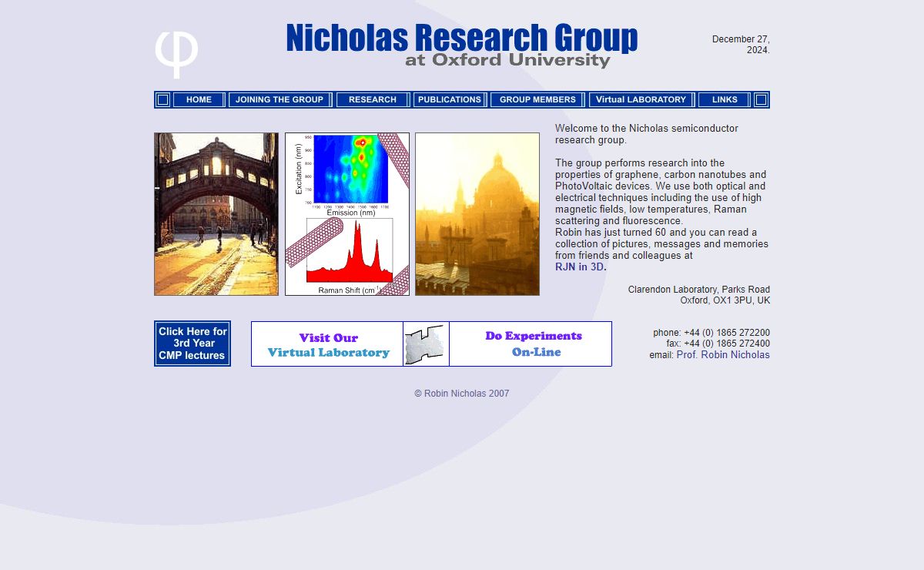
Task: Click the nanotube spectra graph image
Action: click(347, 214)
